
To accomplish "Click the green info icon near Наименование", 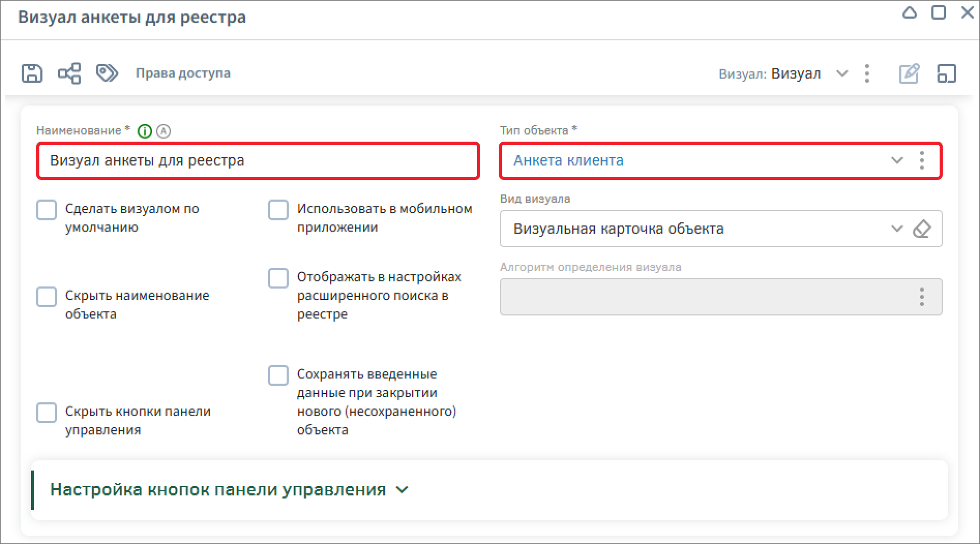I will point(145,131).
